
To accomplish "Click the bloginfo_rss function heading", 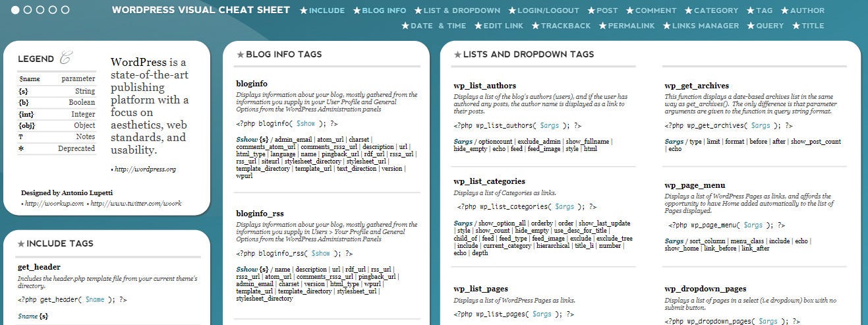I will coord(260,213).
